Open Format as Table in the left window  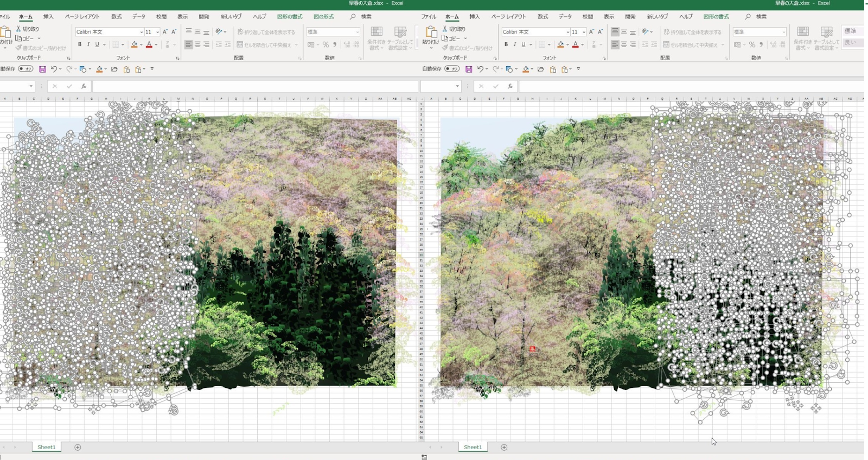[400, 38]
